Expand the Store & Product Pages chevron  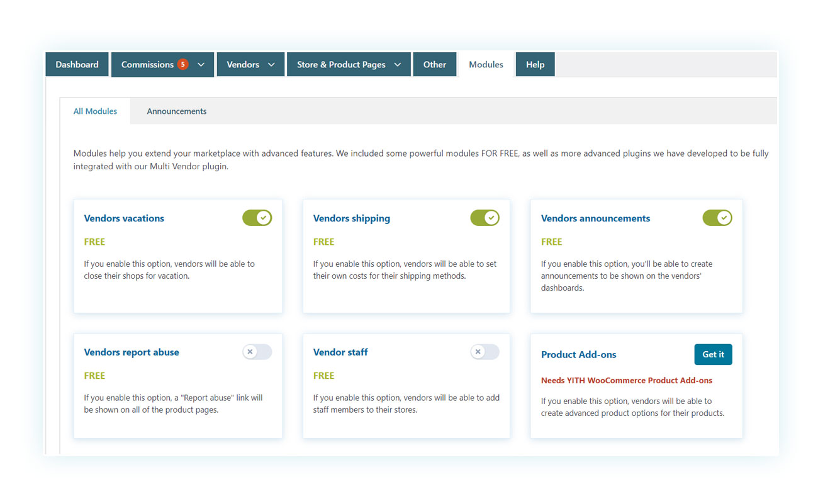click(398, 65)
